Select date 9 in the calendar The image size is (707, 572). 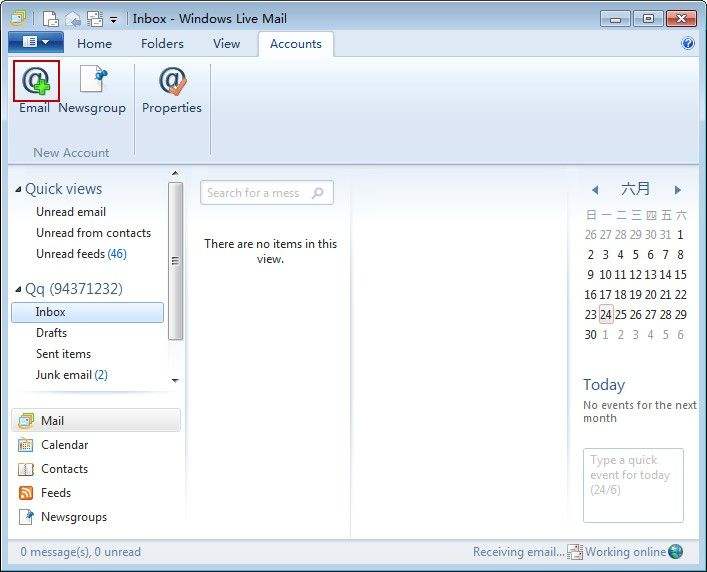(x=590, y=275)
